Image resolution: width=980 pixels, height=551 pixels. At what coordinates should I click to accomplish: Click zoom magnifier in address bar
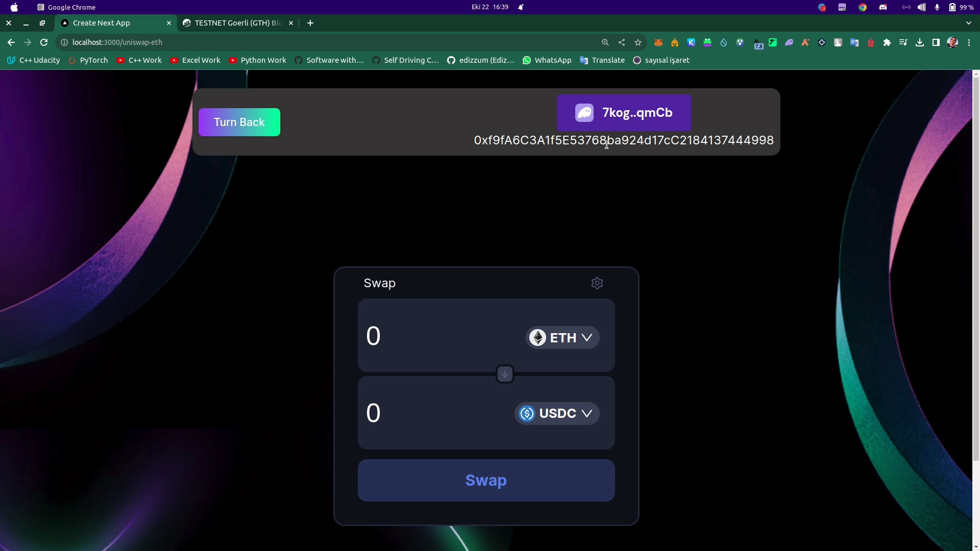[605, 43]
